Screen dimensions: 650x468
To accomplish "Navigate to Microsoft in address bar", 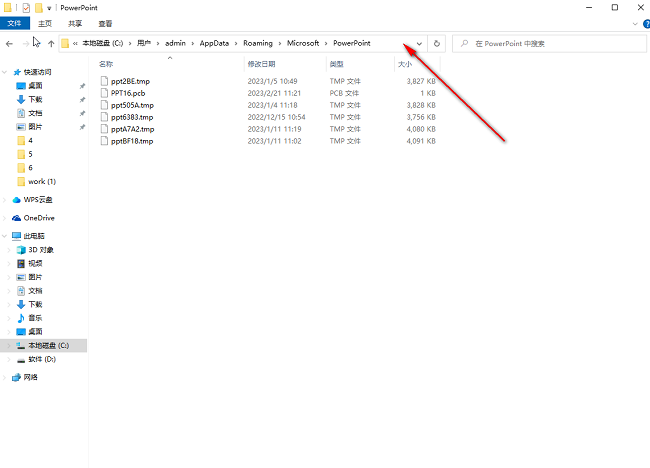I will (x=303, y=43).
